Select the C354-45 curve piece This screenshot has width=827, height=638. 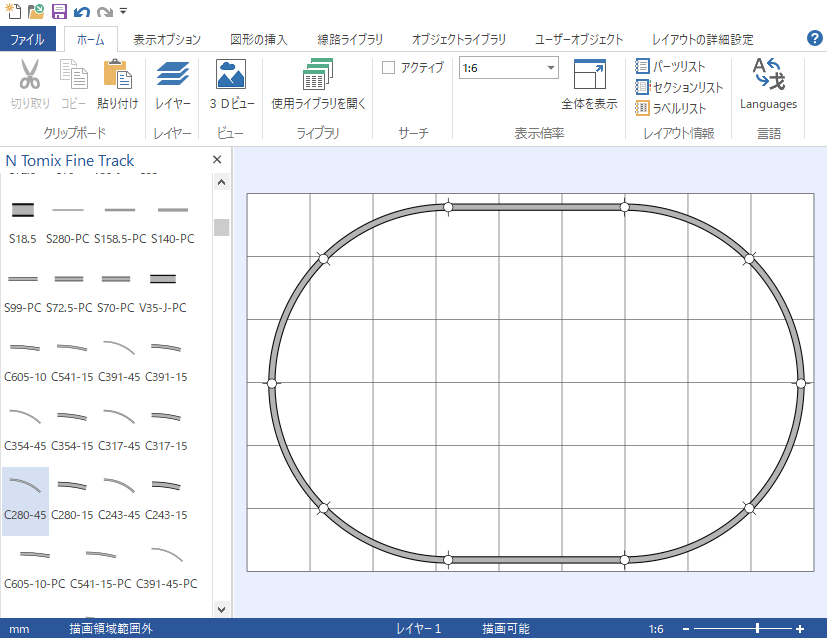25,429
